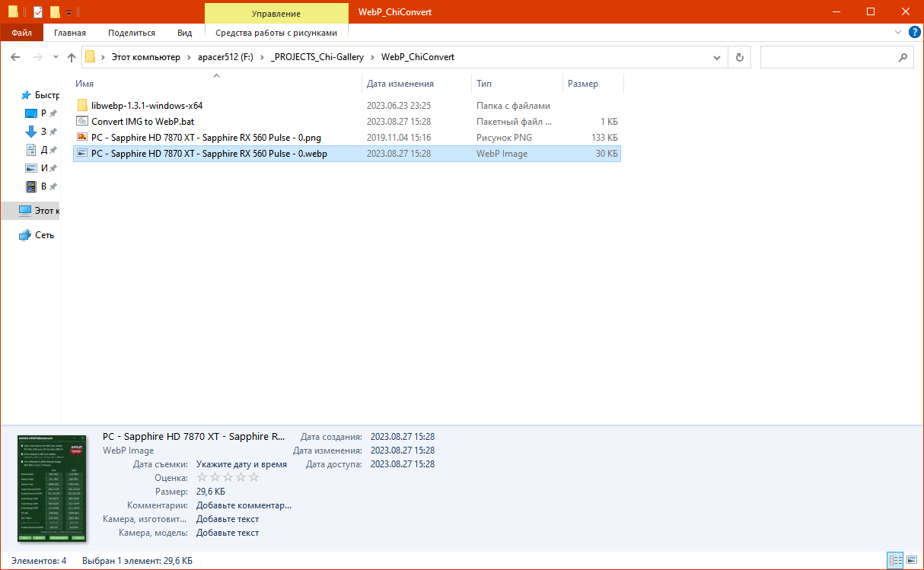
Task: Open the Customize Quick Access Toolbar dropdown arrow
Action: [x=69, y=12]
